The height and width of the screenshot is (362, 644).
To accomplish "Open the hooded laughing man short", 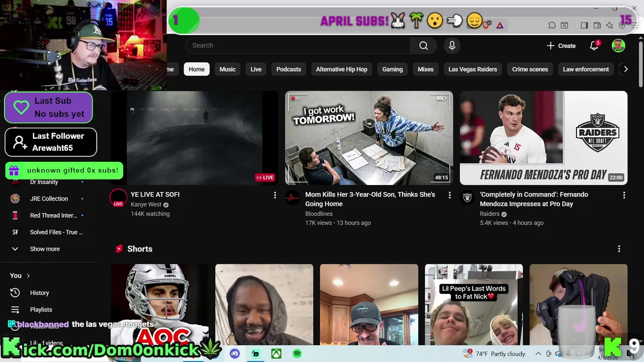I will [x=264, y=305].
